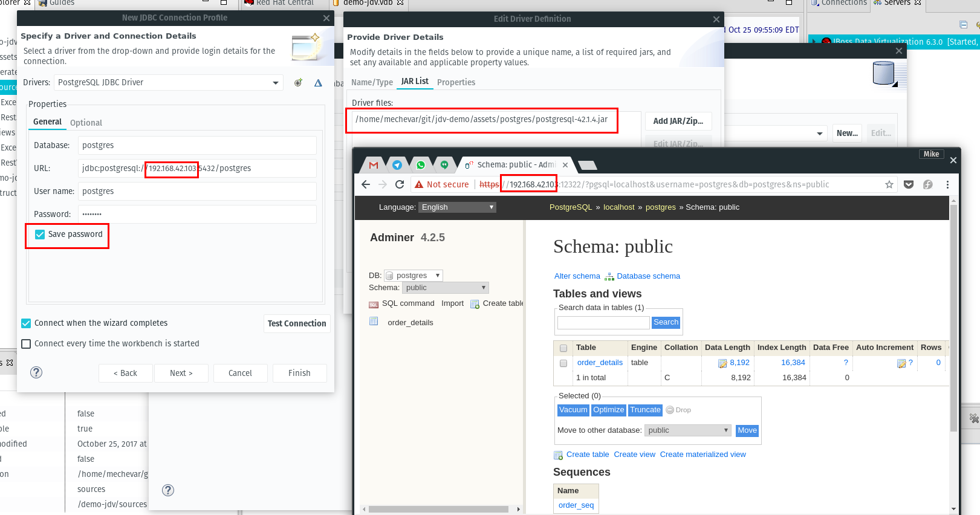Viewport: 980px width, 515px height.
Task: Open the Language dropdown set to English
Action: [x=458, y=207]
